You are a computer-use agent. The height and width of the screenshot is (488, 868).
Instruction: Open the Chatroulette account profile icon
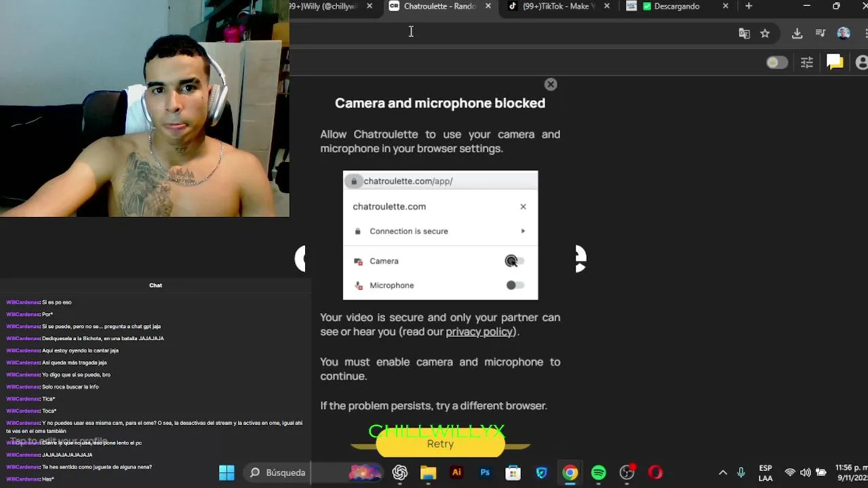(862, 62)
